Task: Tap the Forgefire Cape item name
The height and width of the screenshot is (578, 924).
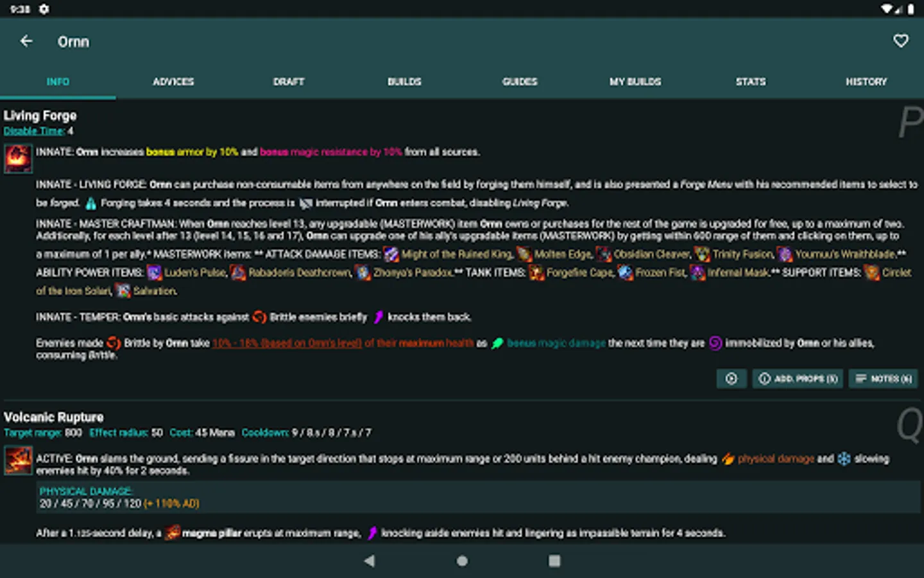Action: (579, 272)
